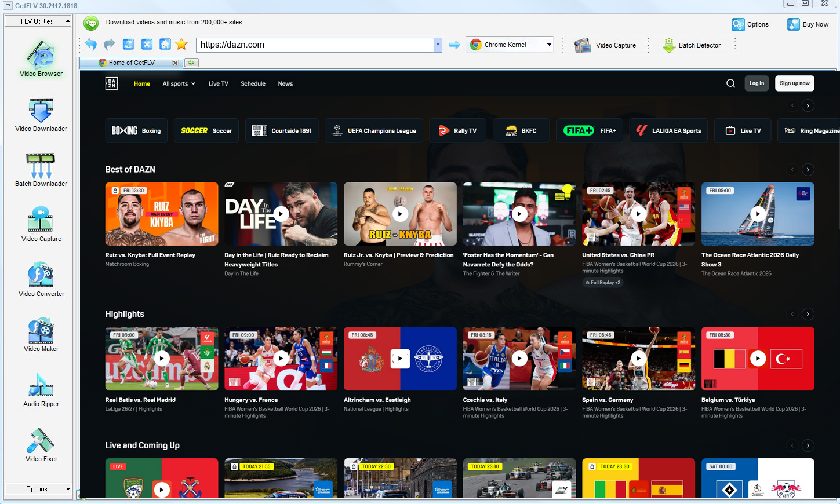
Task: Stop loading with the X icon
Action: tap(147, 45)
